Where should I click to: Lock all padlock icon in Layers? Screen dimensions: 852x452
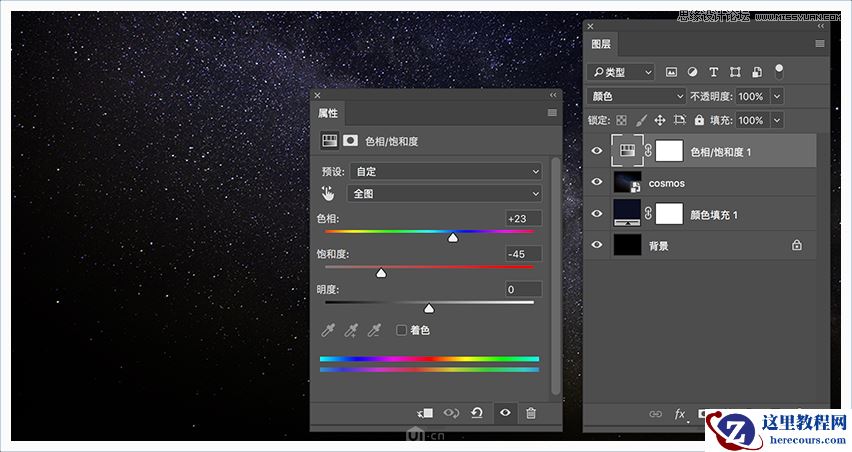(x=699, y=120)
